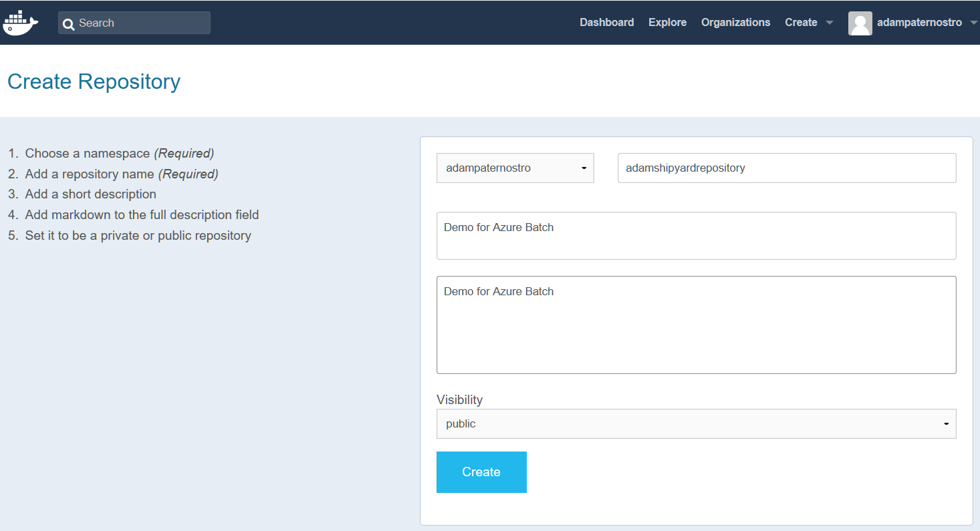Open the Visibility dropdown set to public
The height and width of the screenshot is (531, 980).
coord(696,423)
